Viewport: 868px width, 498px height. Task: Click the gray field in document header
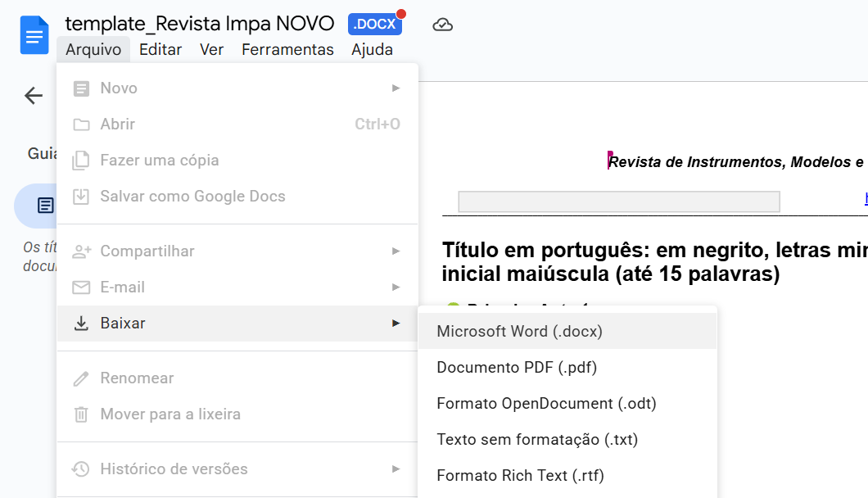coord(618,201)
